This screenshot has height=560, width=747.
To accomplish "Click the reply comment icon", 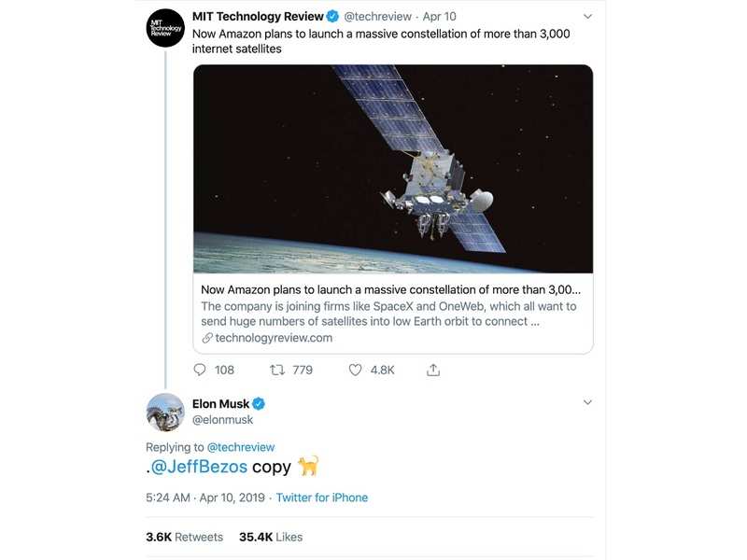I will coord(202,370).
